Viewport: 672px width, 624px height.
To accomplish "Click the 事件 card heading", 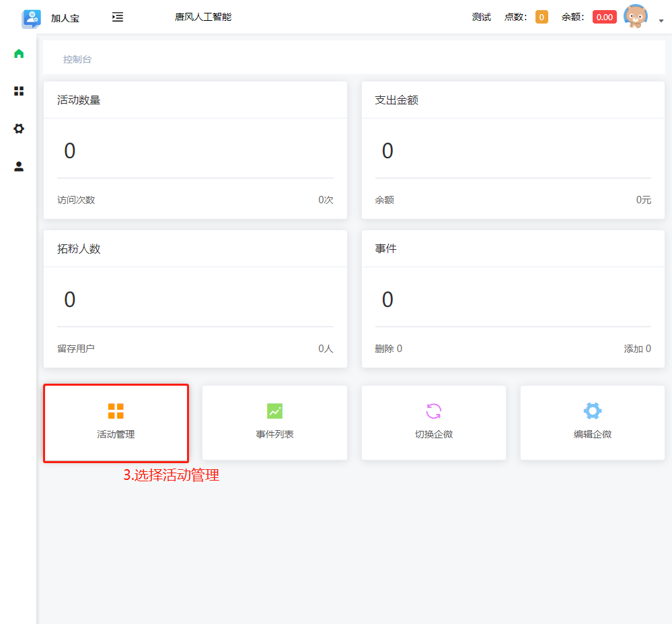I will 385,249.
